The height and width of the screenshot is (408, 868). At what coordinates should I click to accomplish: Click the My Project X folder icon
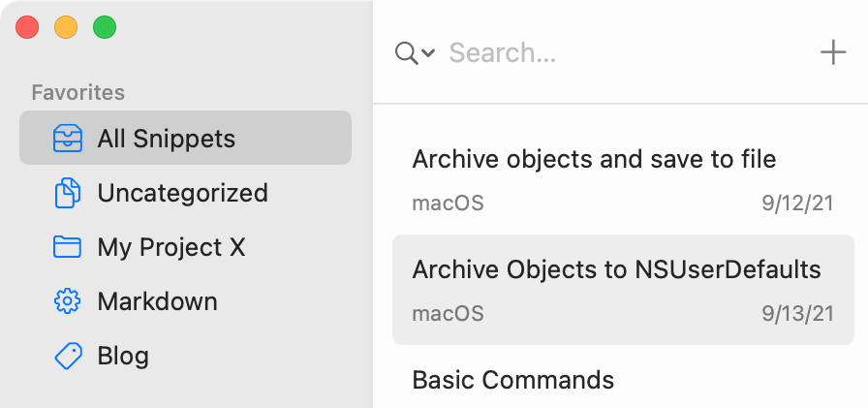pos(68,247)
